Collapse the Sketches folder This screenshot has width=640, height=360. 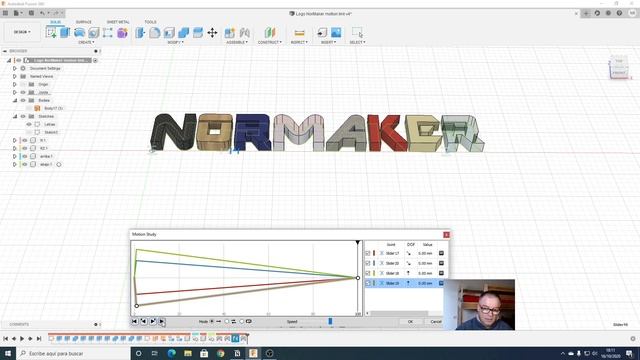pos(15,116)
